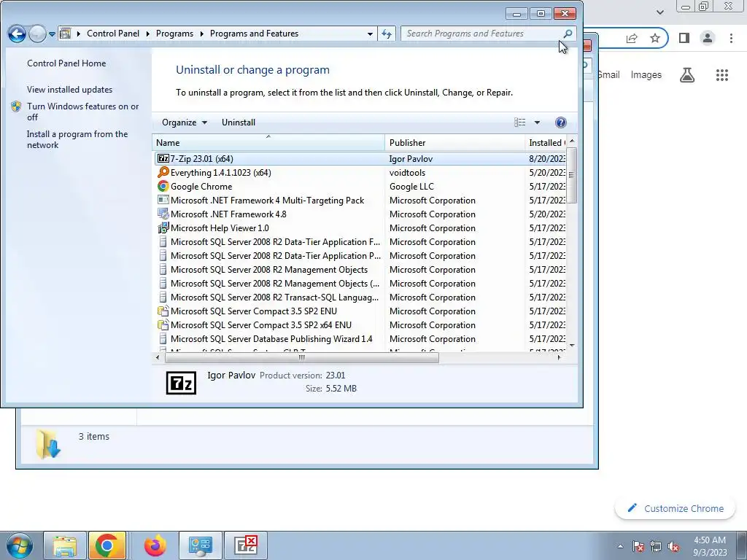Viewport: 747px width, 560px height.
Task: Click Customize Chrome button
Action: click(x=676, y=508)
